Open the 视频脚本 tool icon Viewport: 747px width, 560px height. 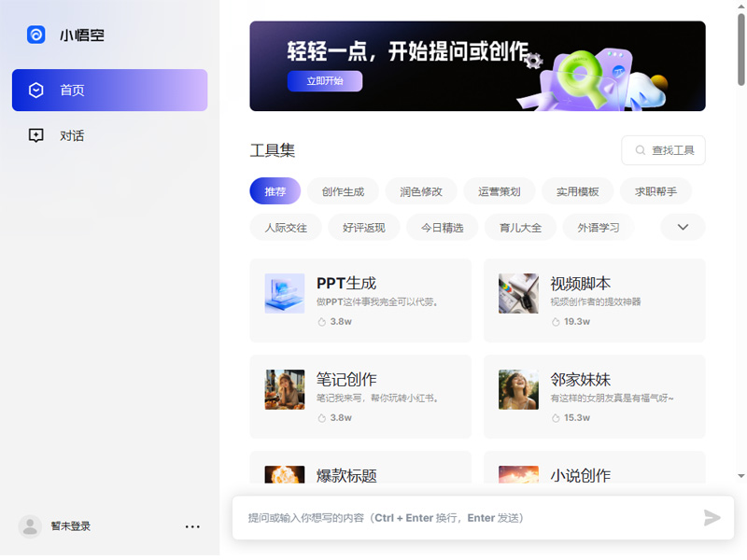[518, 293]
